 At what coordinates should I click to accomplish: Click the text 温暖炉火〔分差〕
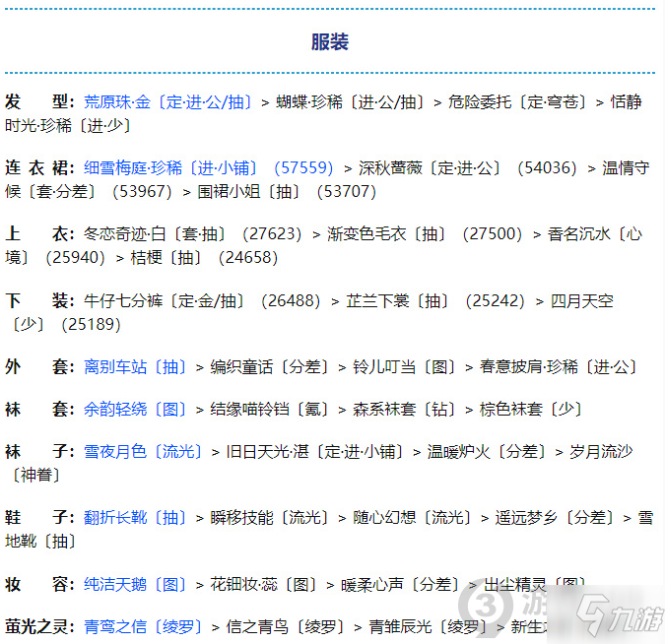point(487,452)
